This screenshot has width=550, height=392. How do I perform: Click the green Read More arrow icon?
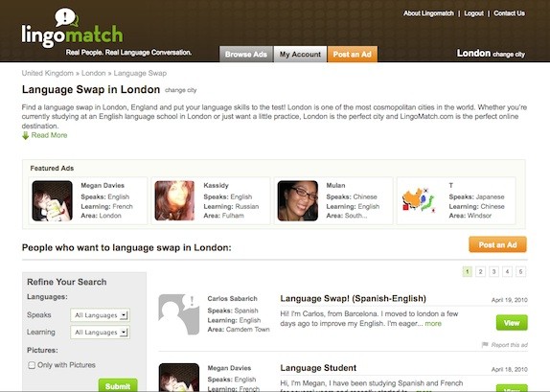pos(25,135)
